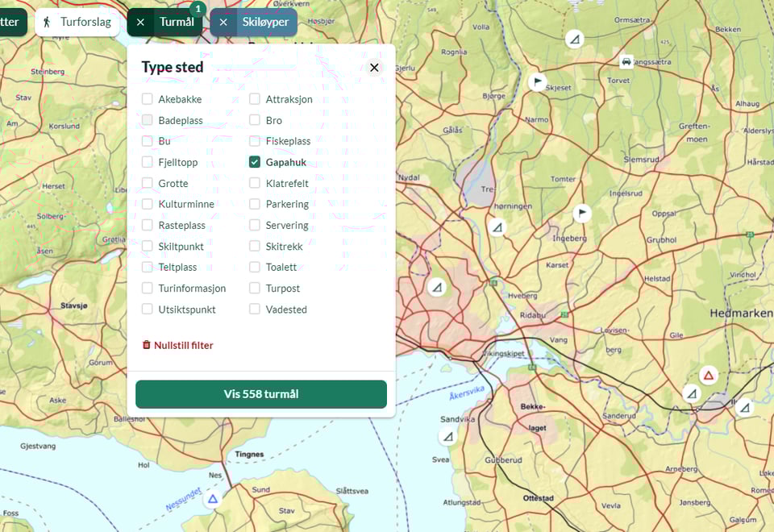
Task: Select the Teltplass checkbox
Action: (x=148, y=267)
